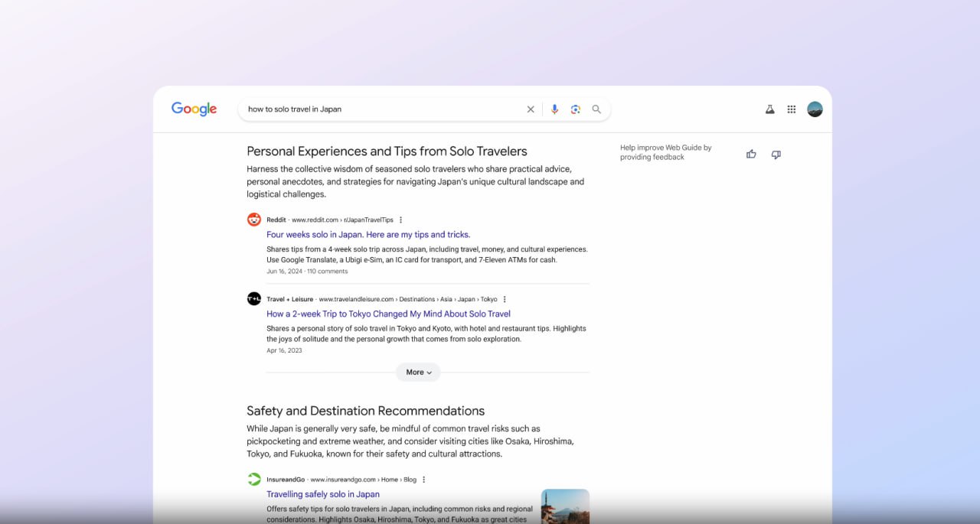
Task: Click the Travel + Leisure favicon
Action: tap(254, 299)
